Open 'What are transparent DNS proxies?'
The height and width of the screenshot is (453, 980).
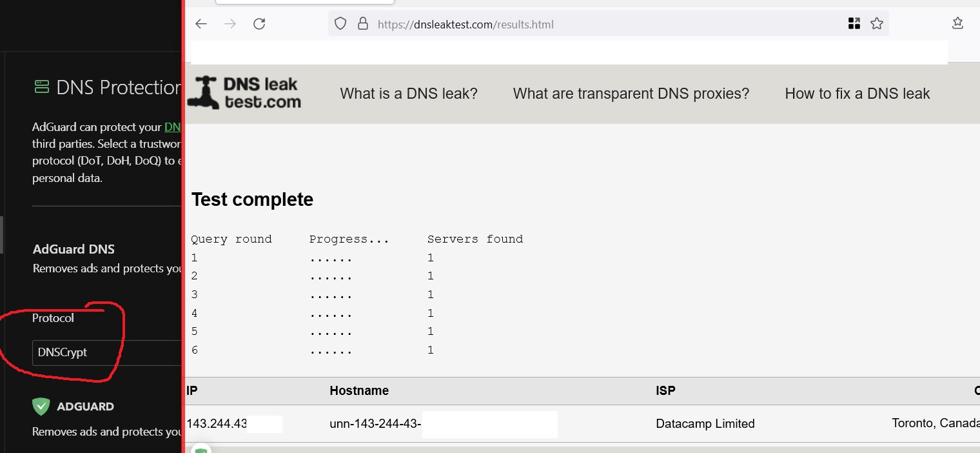(x=631, y=93)
